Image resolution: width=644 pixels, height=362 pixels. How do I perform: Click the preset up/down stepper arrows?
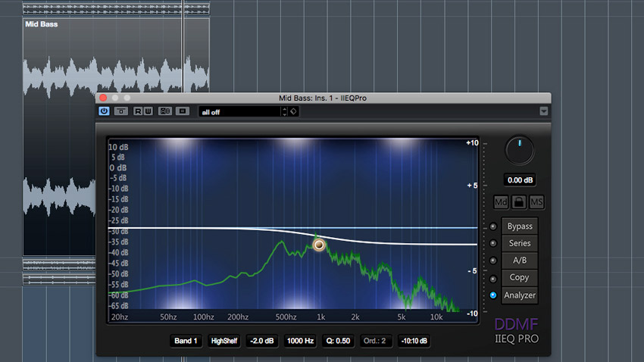285,111
